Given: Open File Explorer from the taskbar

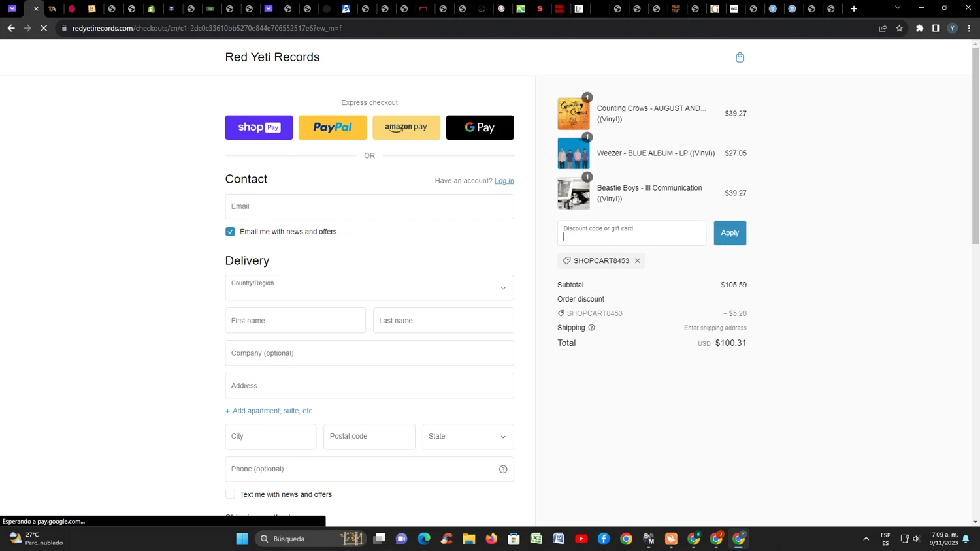Looking at the screenshot, I should pos(469,539).
